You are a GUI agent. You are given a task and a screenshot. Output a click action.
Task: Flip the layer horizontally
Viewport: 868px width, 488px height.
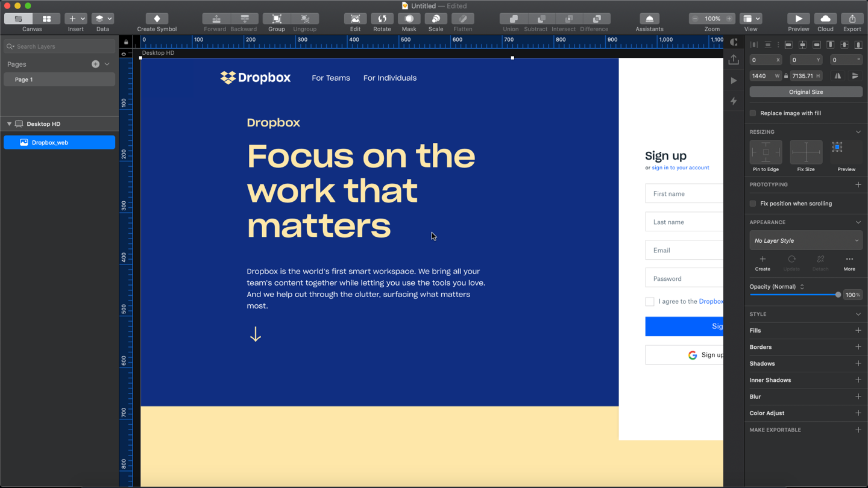click(838, 76)
